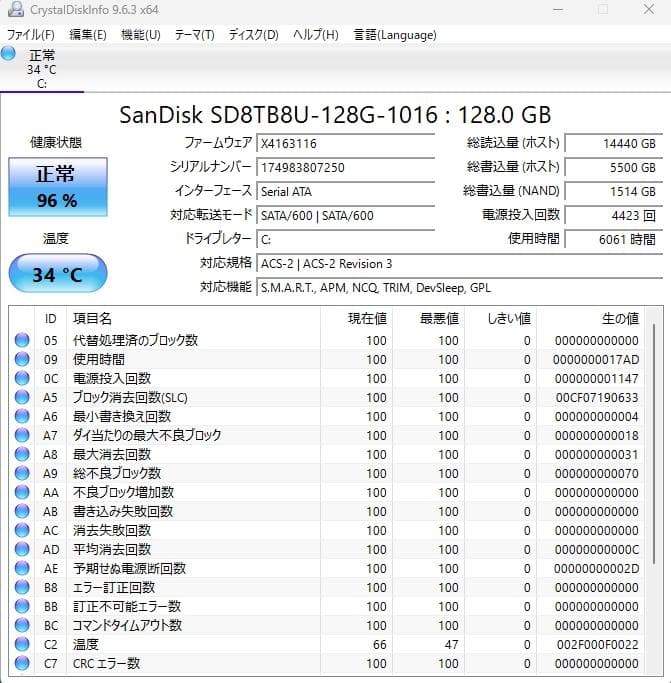Click the status circle for row C2 温度

click(22, 644)
